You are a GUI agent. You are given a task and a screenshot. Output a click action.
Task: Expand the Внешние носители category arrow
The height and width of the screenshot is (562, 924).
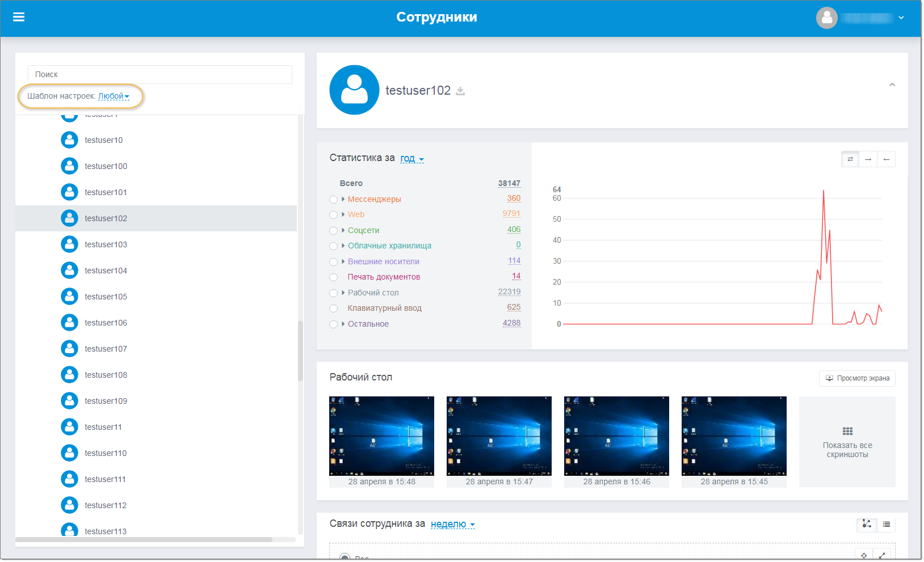tap(343, 261)
